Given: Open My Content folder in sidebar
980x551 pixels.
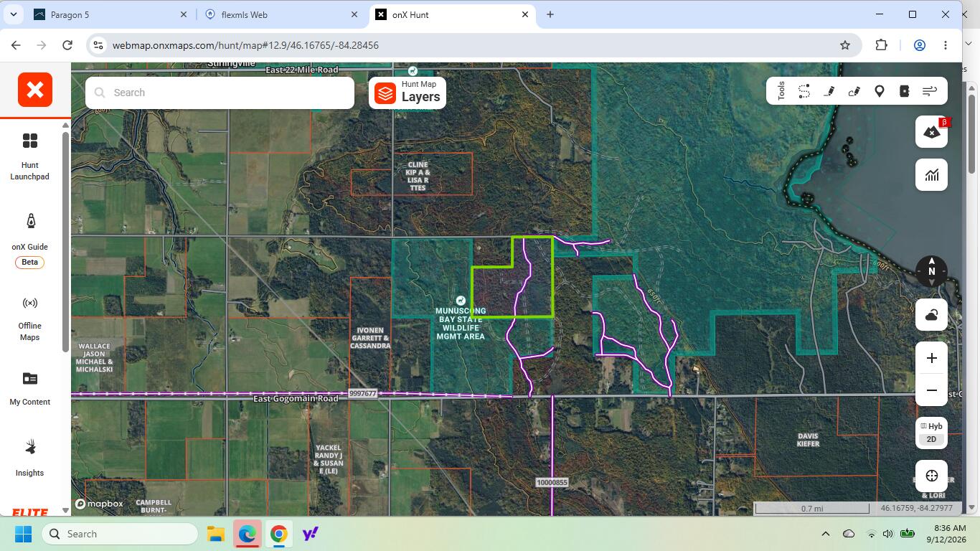Looking at the screenshot, I should click(30, 388).
